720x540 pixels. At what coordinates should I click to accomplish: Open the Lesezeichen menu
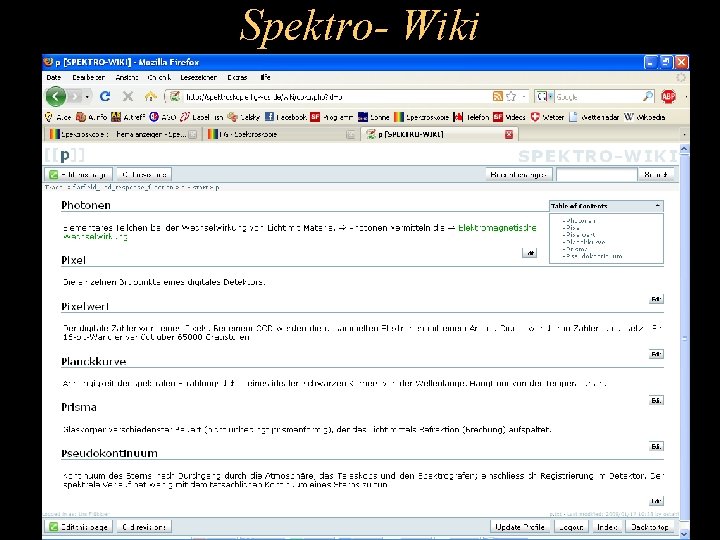click(x=198, y=77)
